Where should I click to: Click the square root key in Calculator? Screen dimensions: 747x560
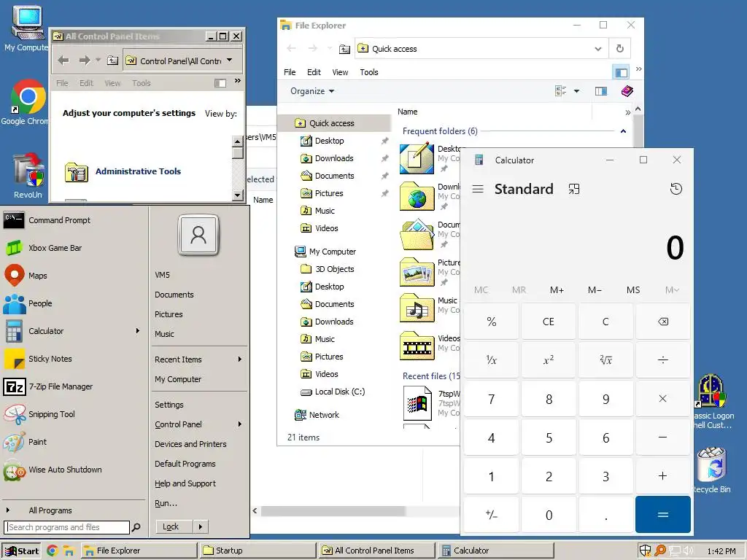pyautogui.click(x=605, y=360)
